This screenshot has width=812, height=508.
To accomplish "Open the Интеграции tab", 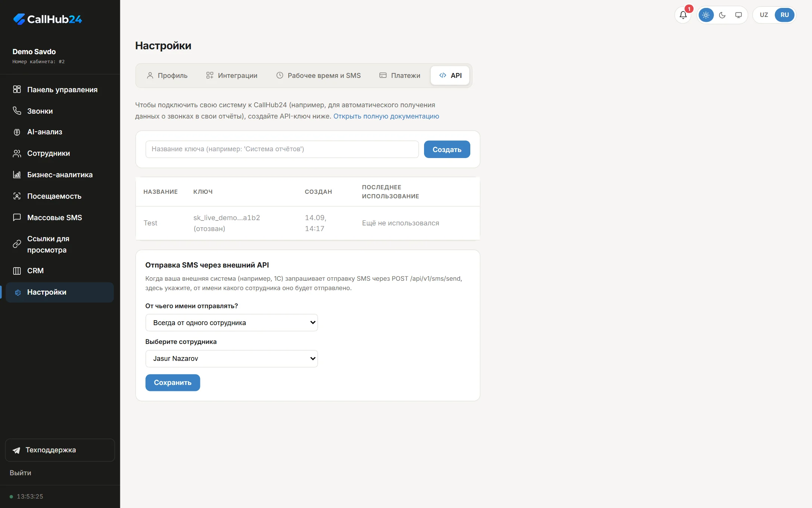I will point(232,76).
